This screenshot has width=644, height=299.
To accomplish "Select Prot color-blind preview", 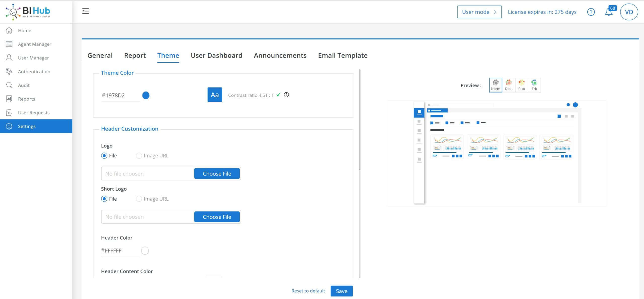I will click(521, 85).
